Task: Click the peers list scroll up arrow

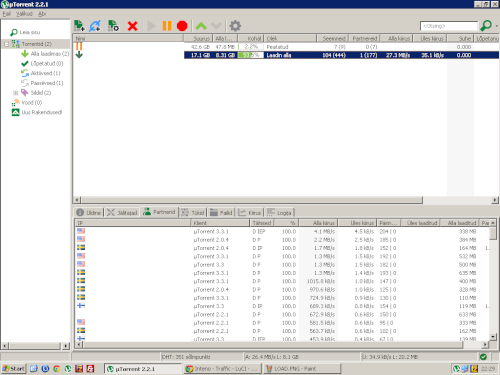Action: click(493, 223)
